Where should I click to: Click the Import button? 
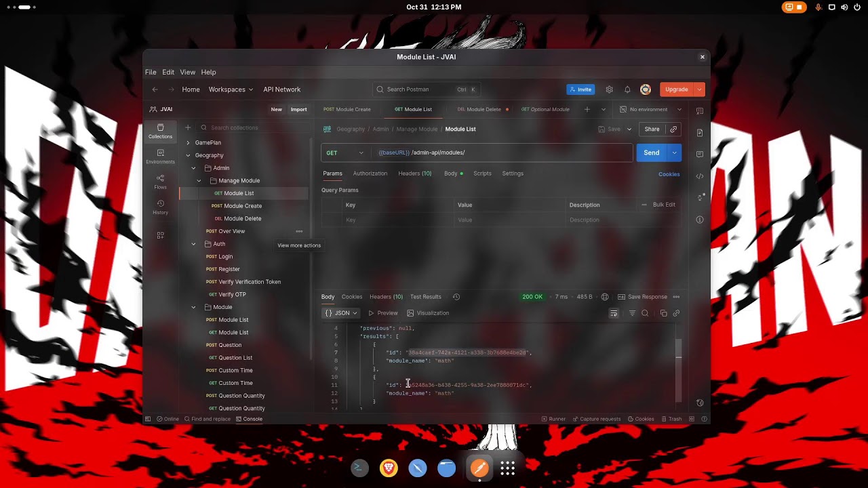298,109
